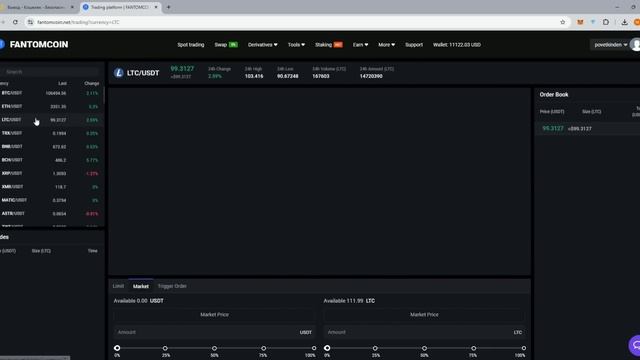Select the BCH/USDT pair row
The height and width of the screenshot is (360, 640).
tap(51, 160)
